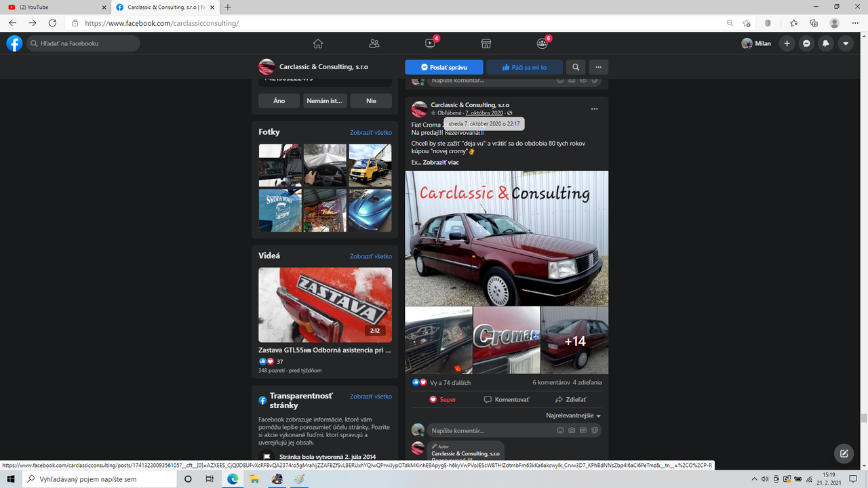Viewport: 868px width, 488px height.
Task: Expand post text with Zobraziť viac
Action: 441,163
